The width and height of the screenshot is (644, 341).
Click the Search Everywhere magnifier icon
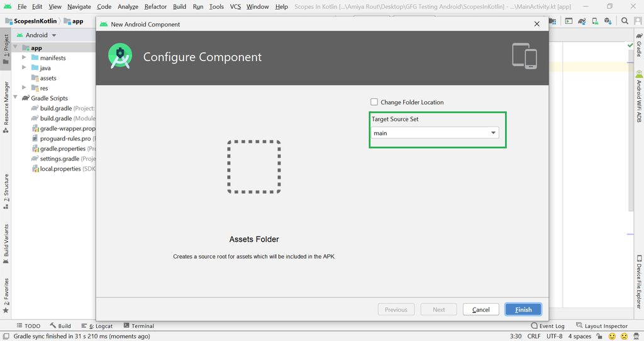625,21
